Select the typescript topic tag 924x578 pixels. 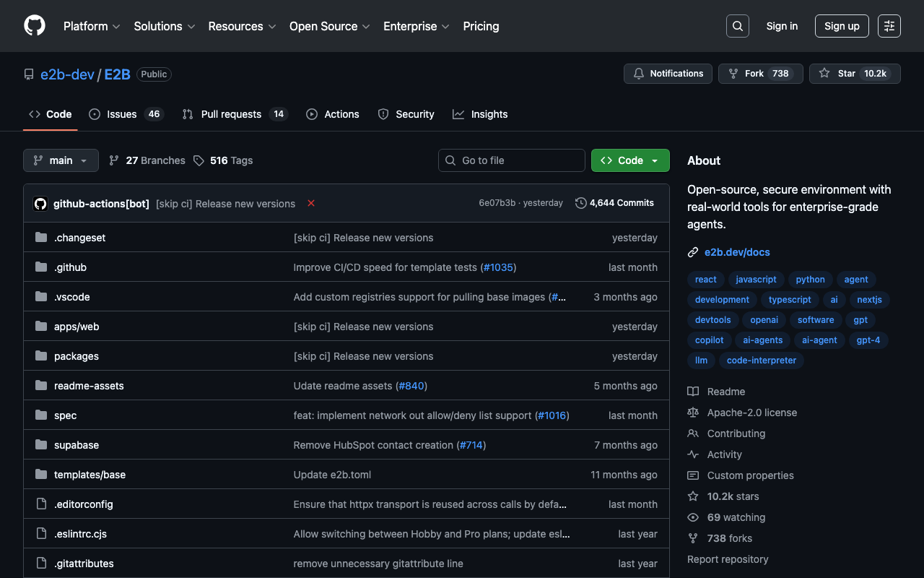pos(790,300)
